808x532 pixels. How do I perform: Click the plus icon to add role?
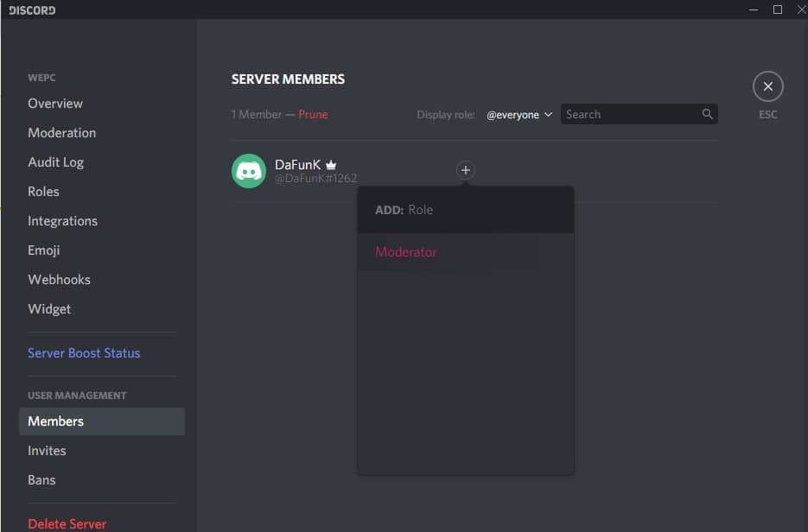(x=465, y=170)
